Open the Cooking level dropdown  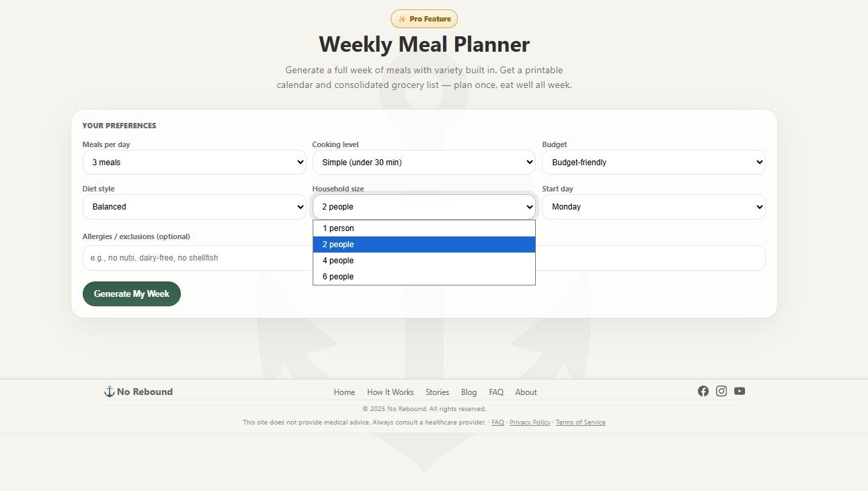pyautogui.click(x=424, y=162)
